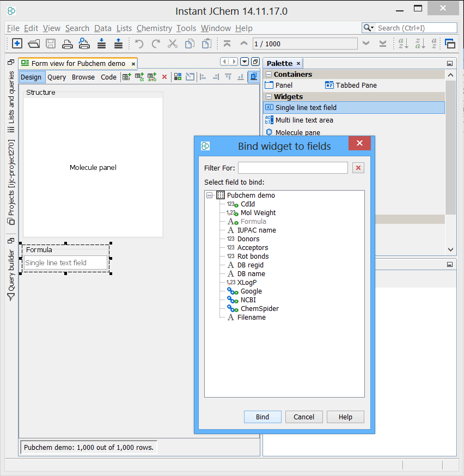Go to next record arrow
464x476 pixels.
[x=366, y=44]
